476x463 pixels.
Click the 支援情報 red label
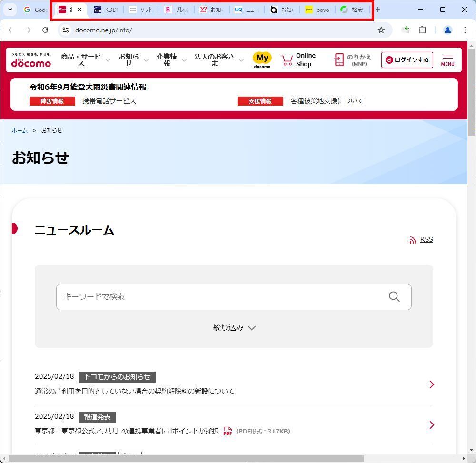click(260, 101)
